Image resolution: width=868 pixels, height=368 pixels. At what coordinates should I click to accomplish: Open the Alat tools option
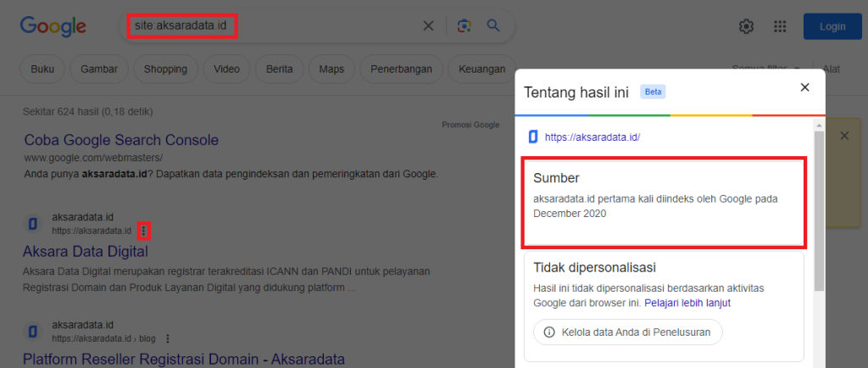832,70
